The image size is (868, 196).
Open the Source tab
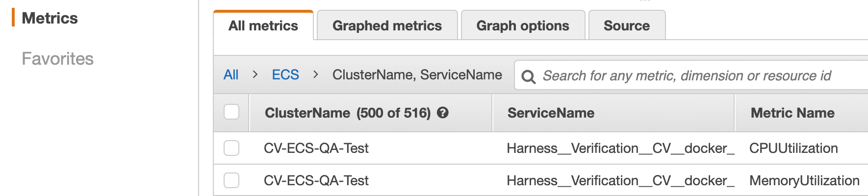(x=627, y=25)
